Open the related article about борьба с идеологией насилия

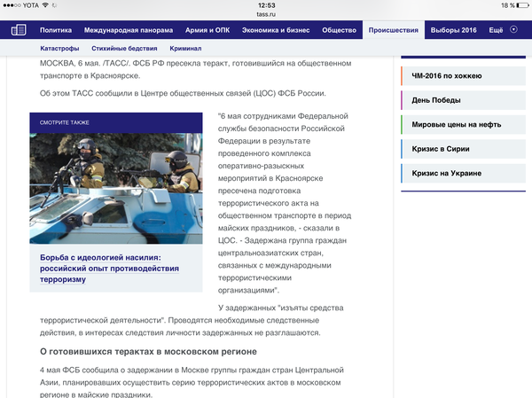pyautogui.click(x=109, y=269)
